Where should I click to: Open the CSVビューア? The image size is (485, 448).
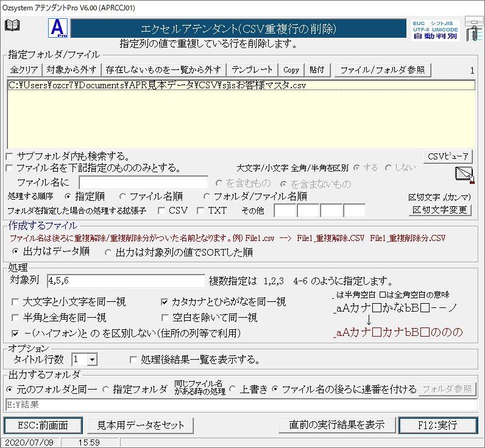click(x=448, y=156)
